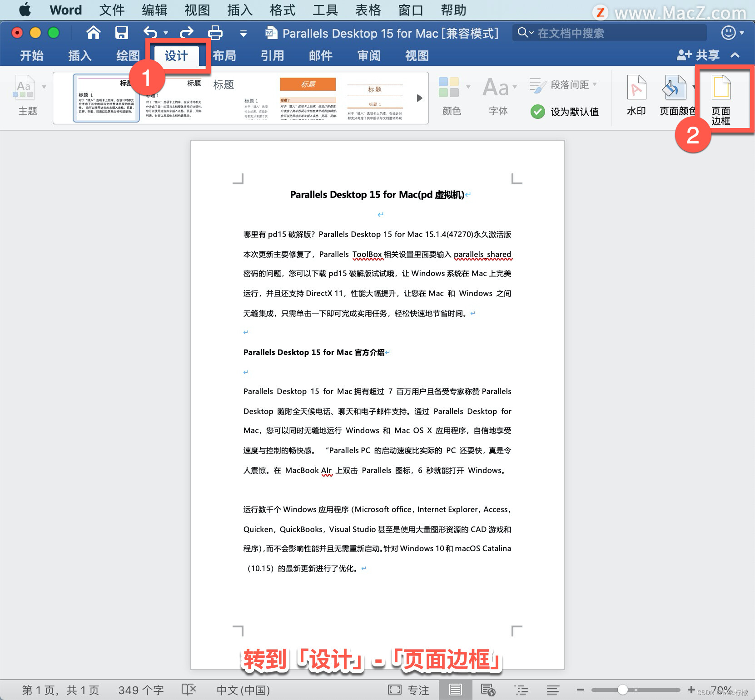This screenshot has width=755, height=700.
Task: Click the zoom slider handle
Action: coord(623,690)
